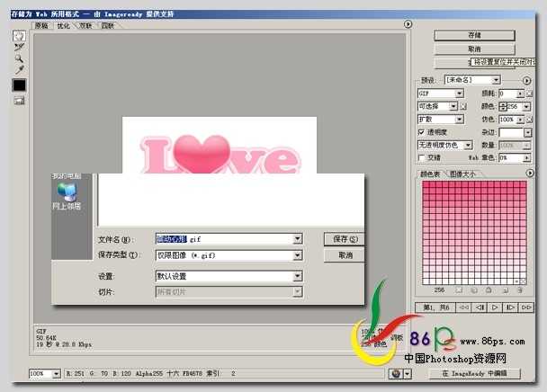The width and height of the screenshot is (547, 392).
Task: Click the browser preview icon
Action: (x=396, y=374)
